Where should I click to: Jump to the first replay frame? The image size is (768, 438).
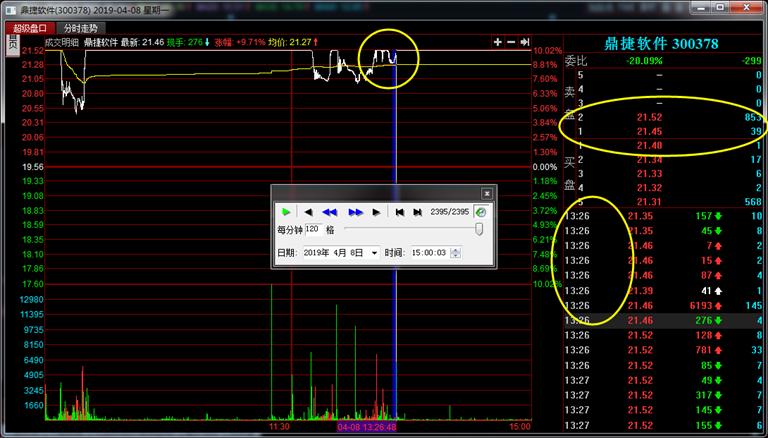(399, 212)
